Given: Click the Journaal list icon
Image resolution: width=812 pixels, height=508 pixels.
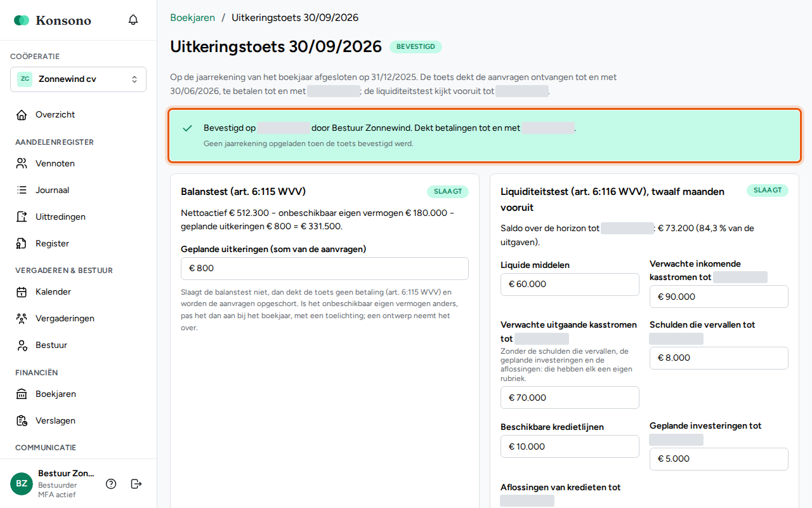Looking at the screenshot, I should pos(22,190).
